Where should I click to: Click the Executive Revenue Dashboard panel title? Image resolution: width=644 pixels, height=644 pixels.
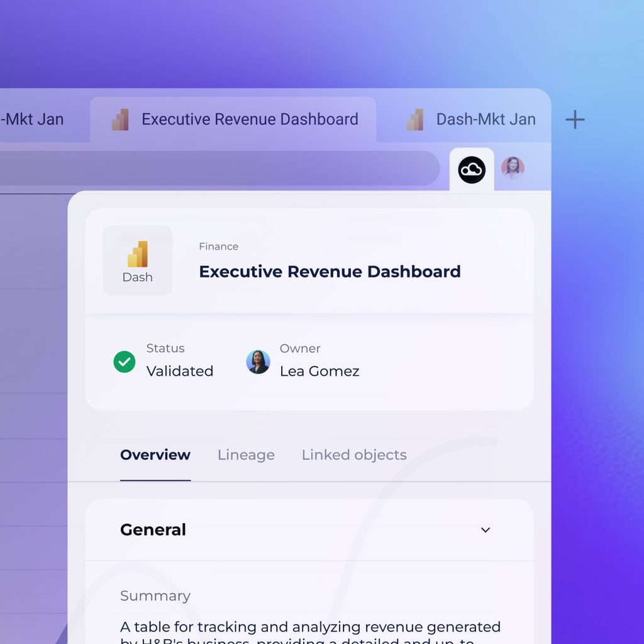pyautogui.click(x=330, y=272)
